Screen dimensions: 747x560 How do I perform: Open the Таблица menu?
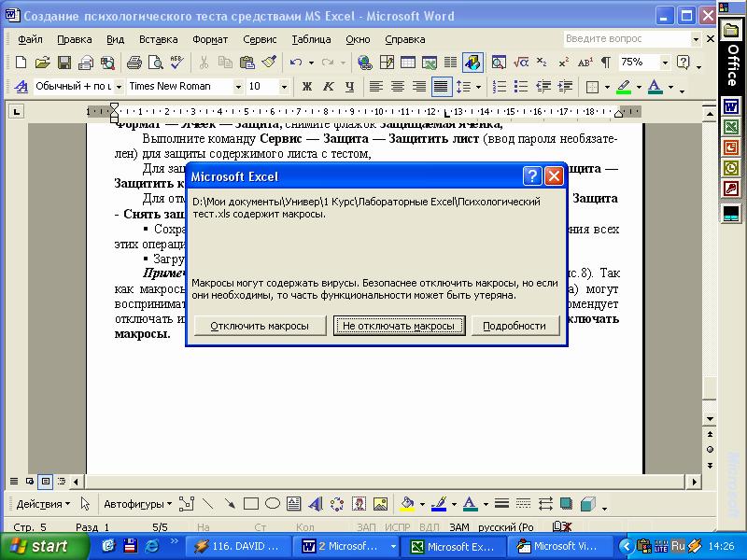click(311, 39)
